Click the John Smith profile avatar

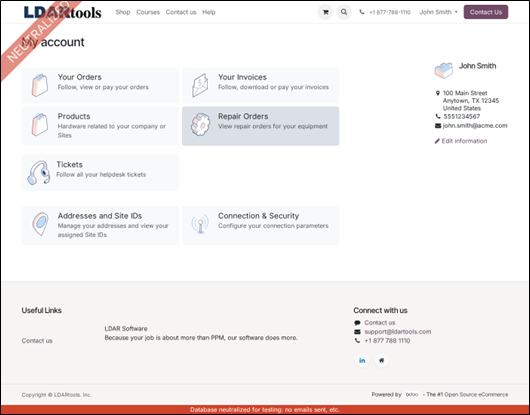point(443,70)
